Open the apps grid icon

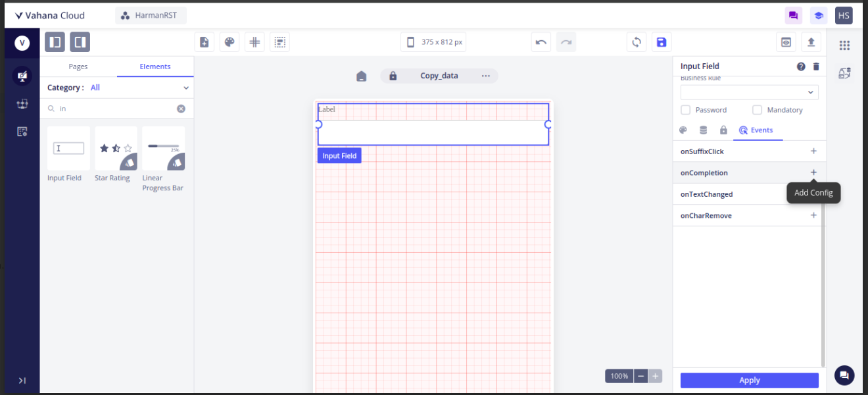tap(844, 45)
